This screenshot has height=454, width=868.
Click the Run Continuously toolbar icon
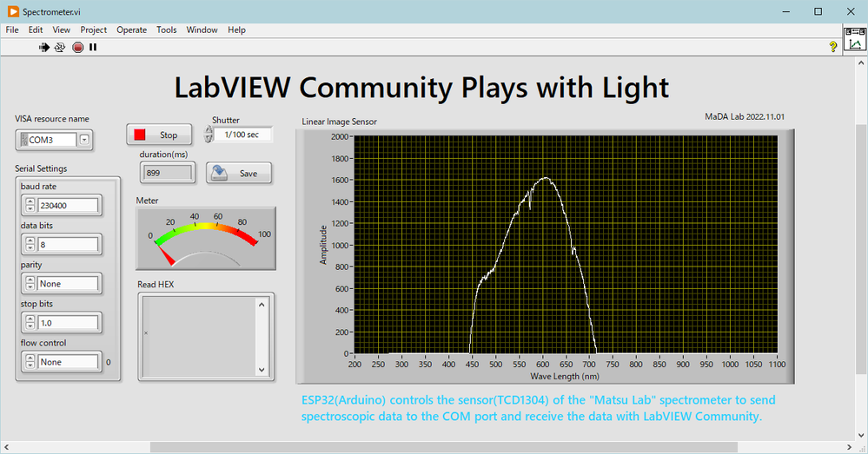60,48
